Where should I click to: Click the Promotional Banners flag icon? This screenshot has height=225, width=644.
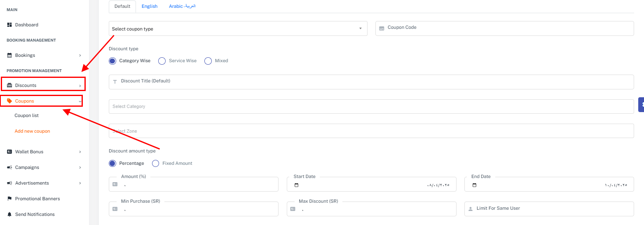pyautogui.click(x=9, y=199)
